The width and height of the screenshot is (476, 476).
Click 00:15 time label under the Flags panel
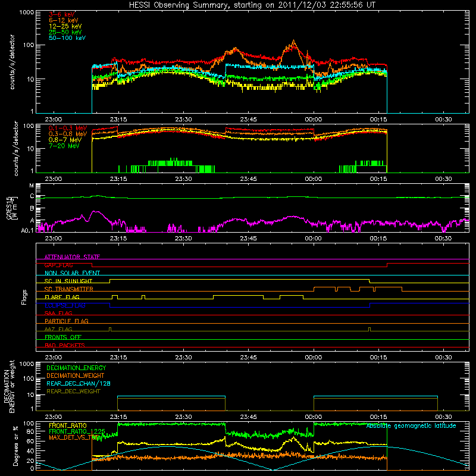pos(378,358)
